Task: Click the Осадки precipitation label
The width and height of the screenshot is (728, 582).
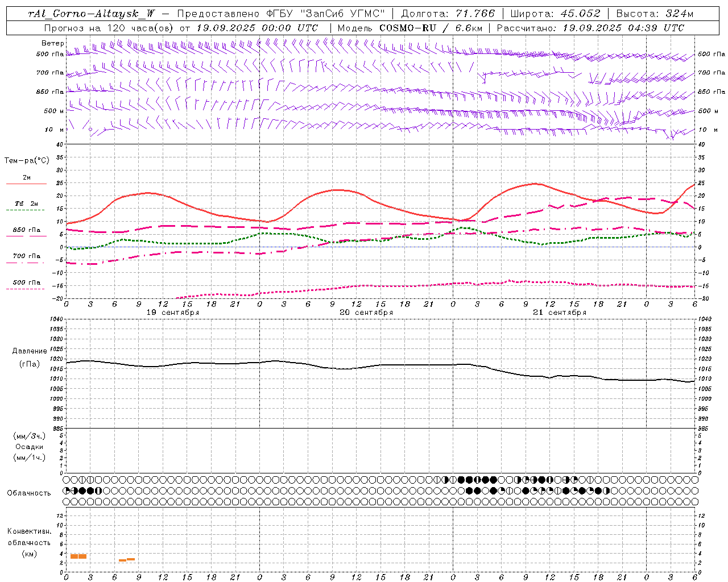Action: point(30,447)
